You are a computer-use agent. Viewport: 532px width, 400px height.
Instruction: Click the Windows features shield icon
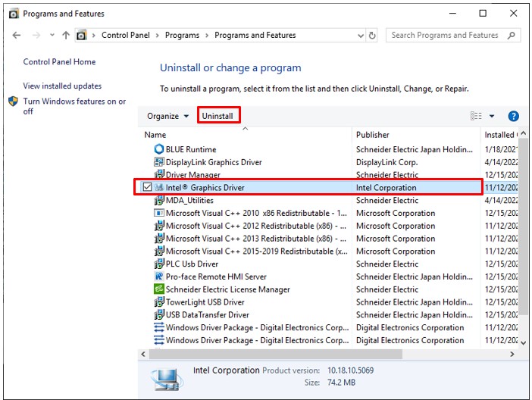[13, 101]
